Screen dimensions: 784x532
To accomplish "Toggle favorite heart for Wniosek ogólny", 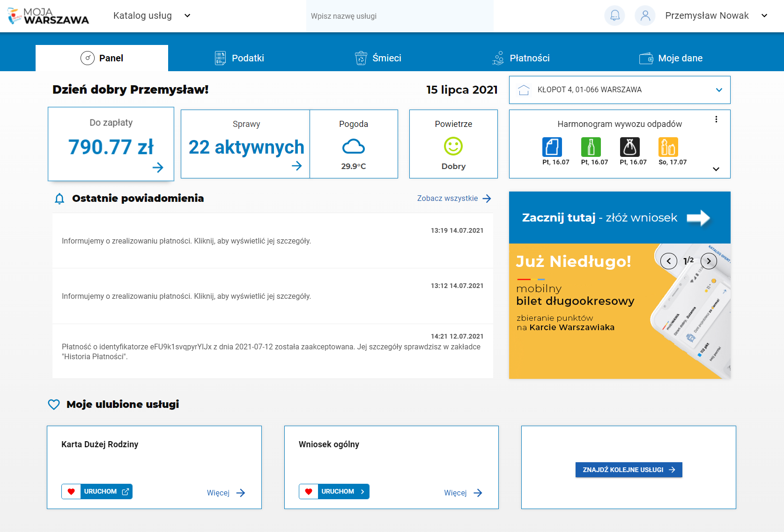I will (x=309, y=492).
